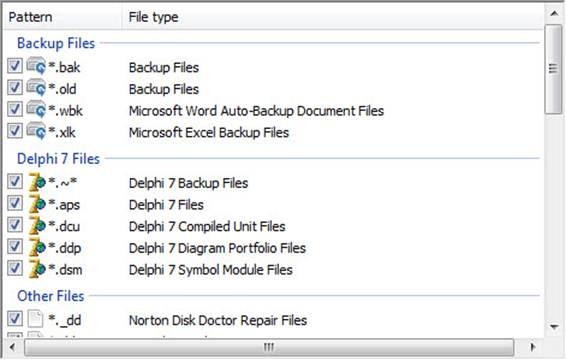Sort by the File type column header
This screenshot has width=566, height=360.
coord(332,17)
